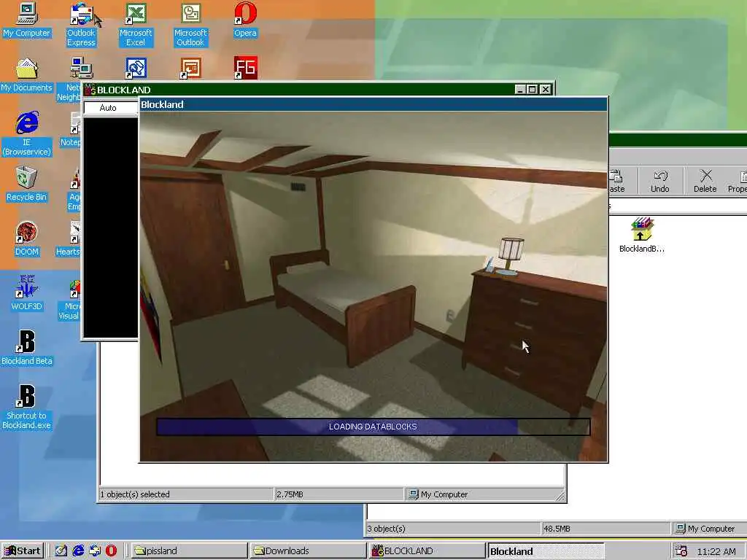Close the BLOCKLAND console window
The width and height of the screenshot is (747, 560).
tap(546, 90)
